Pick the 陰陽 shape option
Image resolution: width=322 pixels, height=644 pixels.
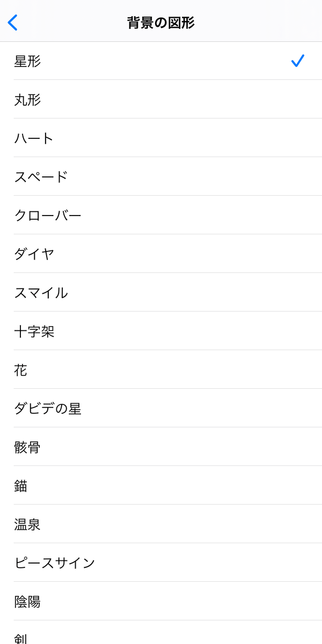pyautogui.click(x=161, y=602)
